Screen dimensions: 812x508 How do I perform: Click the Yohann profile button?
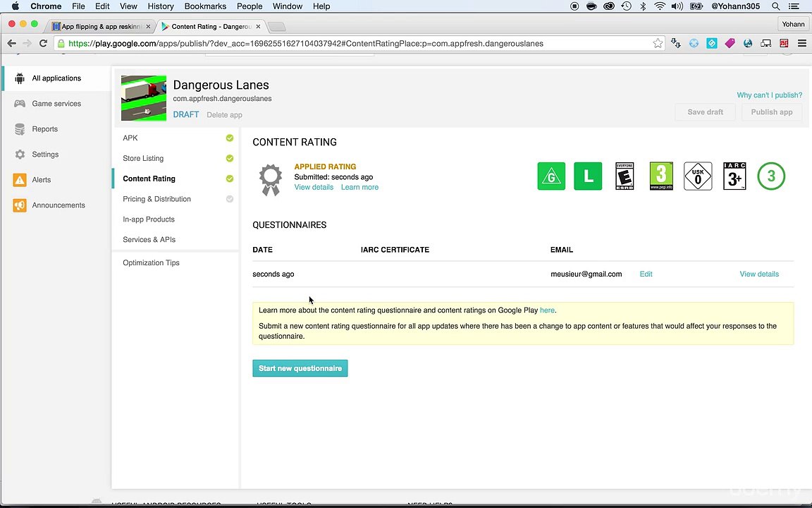pyautogui.click(x=793, y=24)
